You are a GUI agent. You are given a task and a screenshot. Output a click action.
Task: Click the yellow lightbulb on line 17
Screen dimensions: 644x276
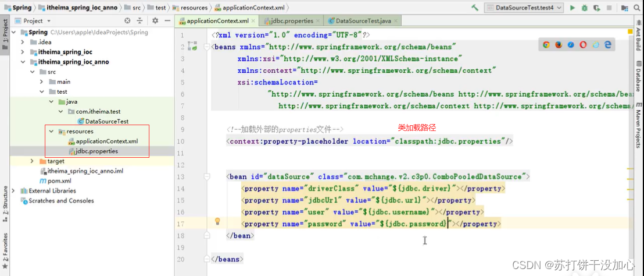[218, 222]
